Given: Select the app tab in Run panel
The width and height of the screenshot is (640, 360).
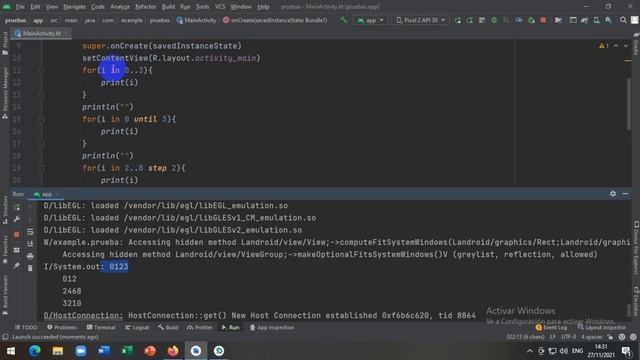Looking at the screenshot, I should 45,194.
